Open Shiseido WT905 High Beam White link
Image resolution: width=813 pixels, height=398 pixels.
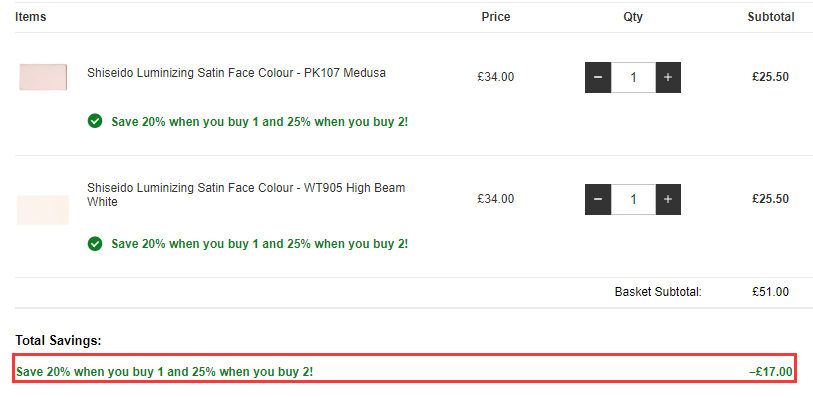click(x=246, y=194)
